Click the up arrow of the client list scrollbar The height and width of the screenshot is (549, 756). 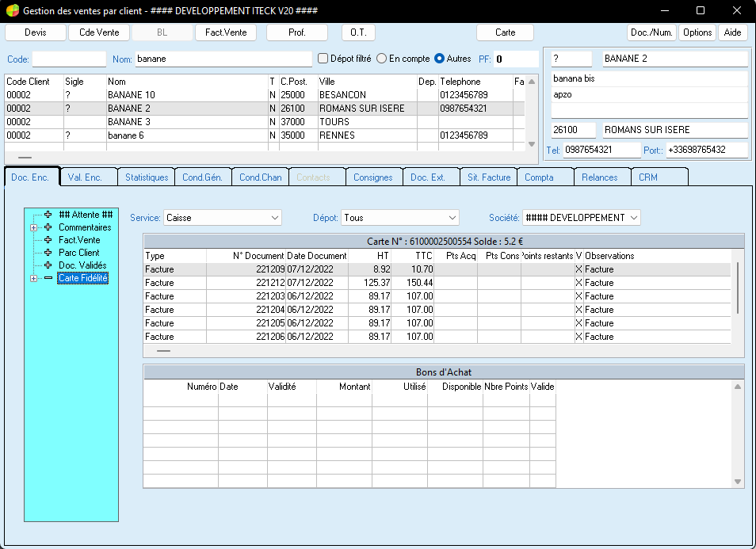[531, 82]
